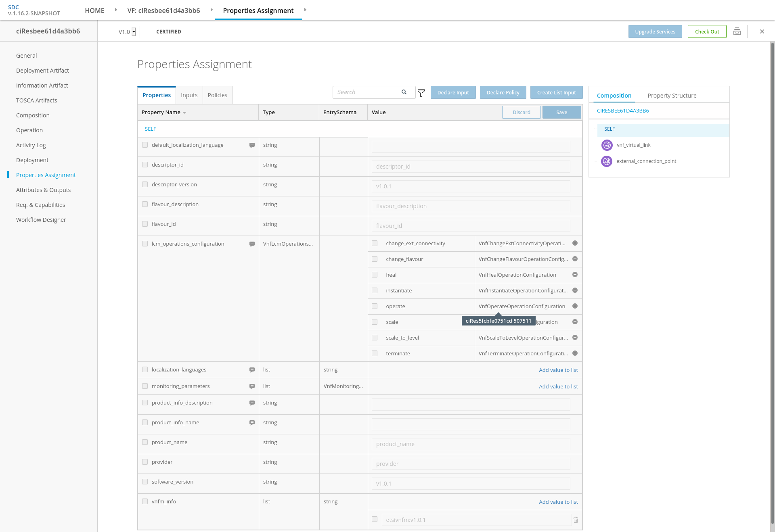The height and width of the screenshot is (532, 775).
Task: Click the filter funnel icon
Action: pos(421,93)
